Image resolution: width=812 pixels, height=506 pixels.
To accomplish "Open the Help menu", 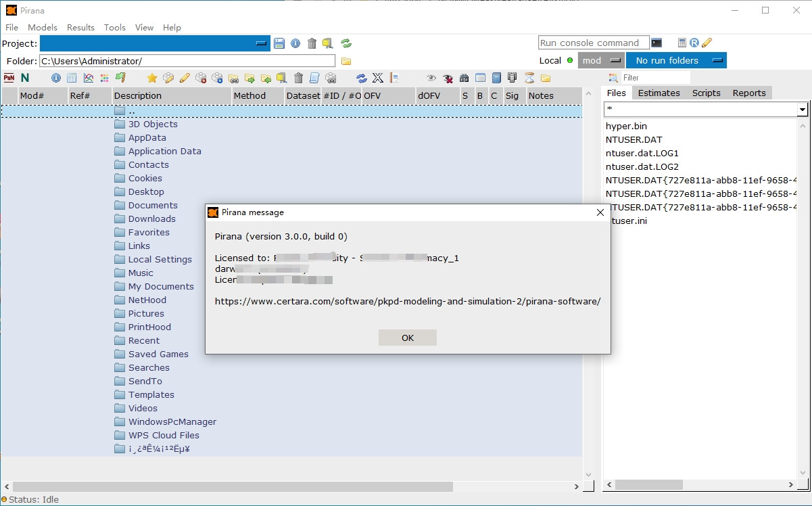I will coord(172,27).
